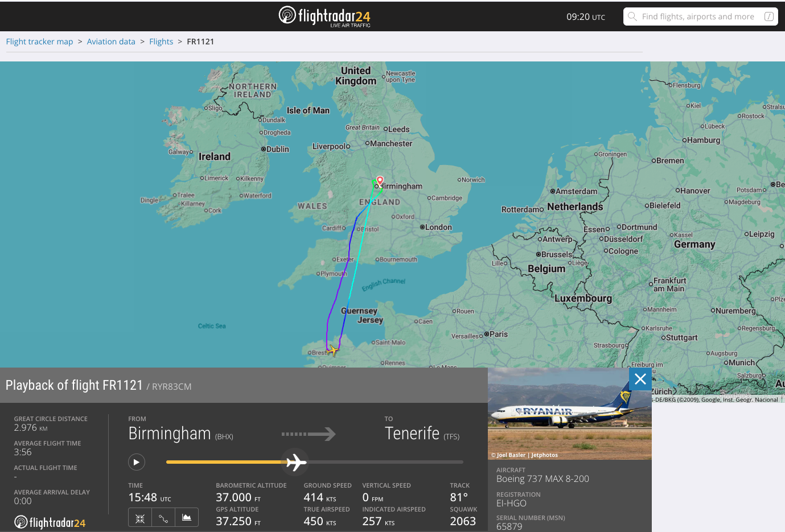Open the altitude graph chart button

click(x=187, y=518)
